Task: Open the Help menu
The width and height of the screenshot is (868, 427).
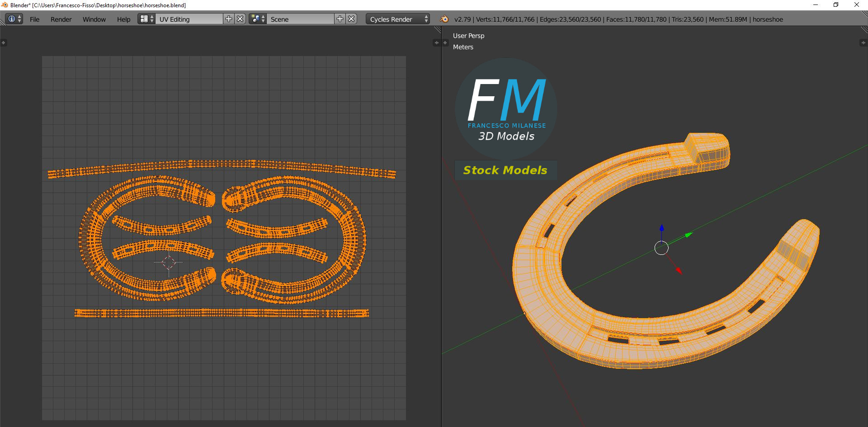Action: tap(123, 19)
